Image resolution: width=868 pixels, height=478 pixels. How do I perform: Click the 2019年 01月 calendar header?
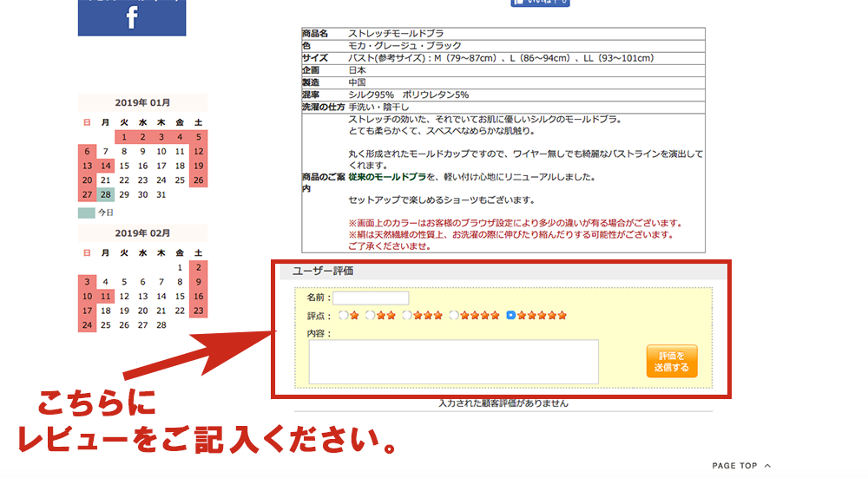point(142,102)
